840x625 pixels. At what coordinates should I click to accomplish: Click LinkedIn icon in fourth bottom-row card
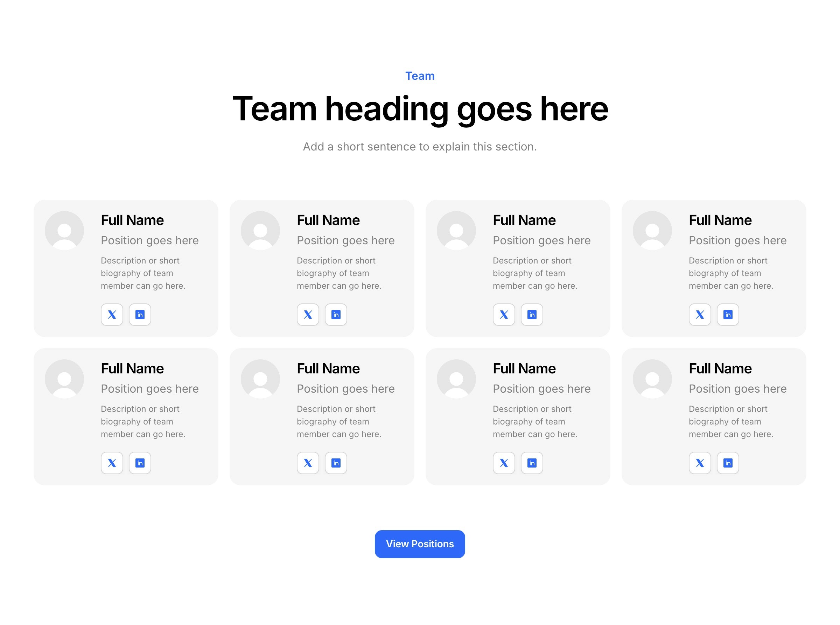[x=728, y=463]
